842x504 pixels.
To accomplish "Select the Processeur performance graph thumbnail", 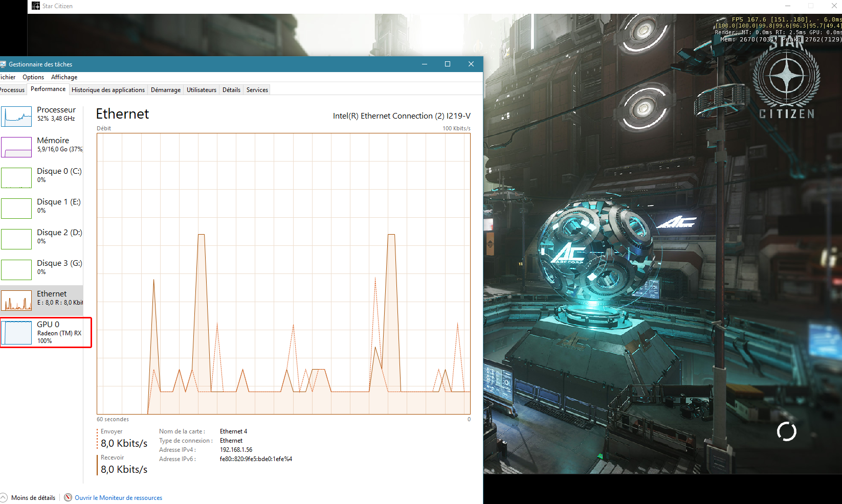I will 16,117.
